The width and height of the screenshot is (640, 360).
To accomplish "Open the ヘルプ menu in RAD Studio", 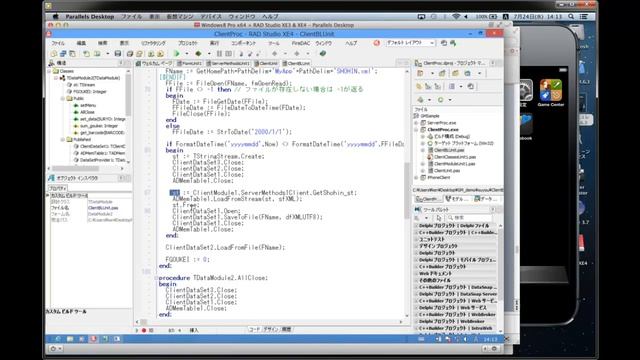I will click(x=351, y=43).
